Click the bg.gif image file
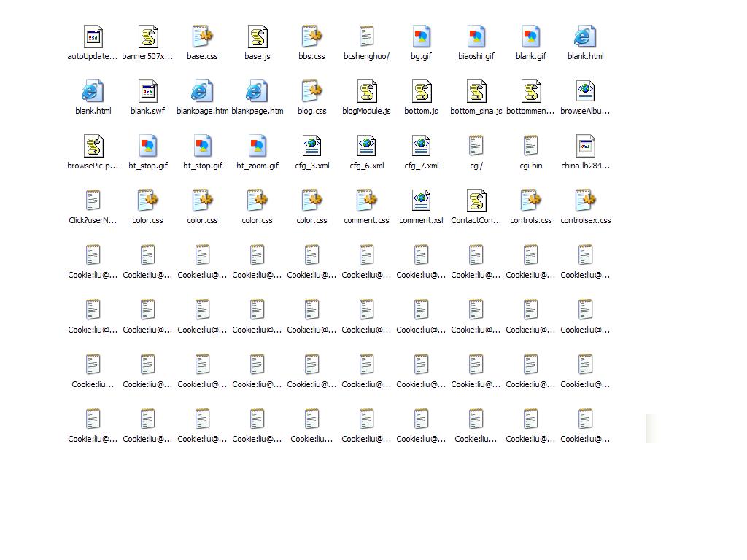This screenshot has width=747, height=560. click(421, 37)
